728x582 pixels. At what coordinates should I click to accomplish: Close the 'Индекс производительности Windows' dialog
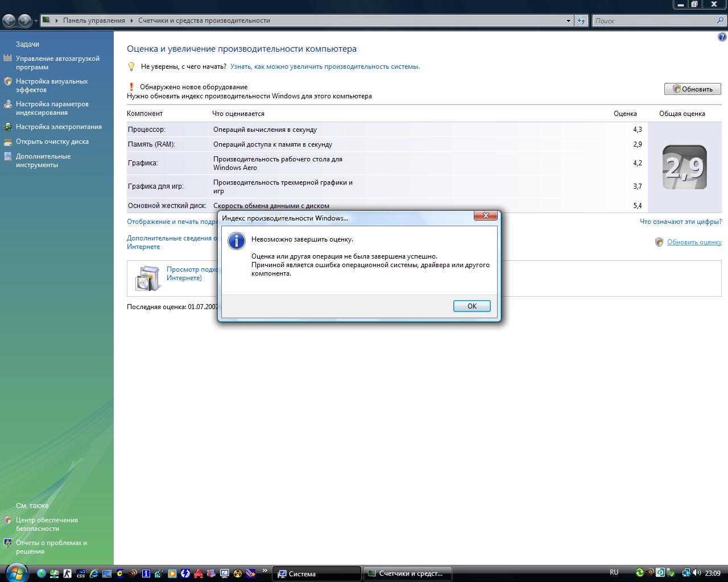click(x=486, y=215)
